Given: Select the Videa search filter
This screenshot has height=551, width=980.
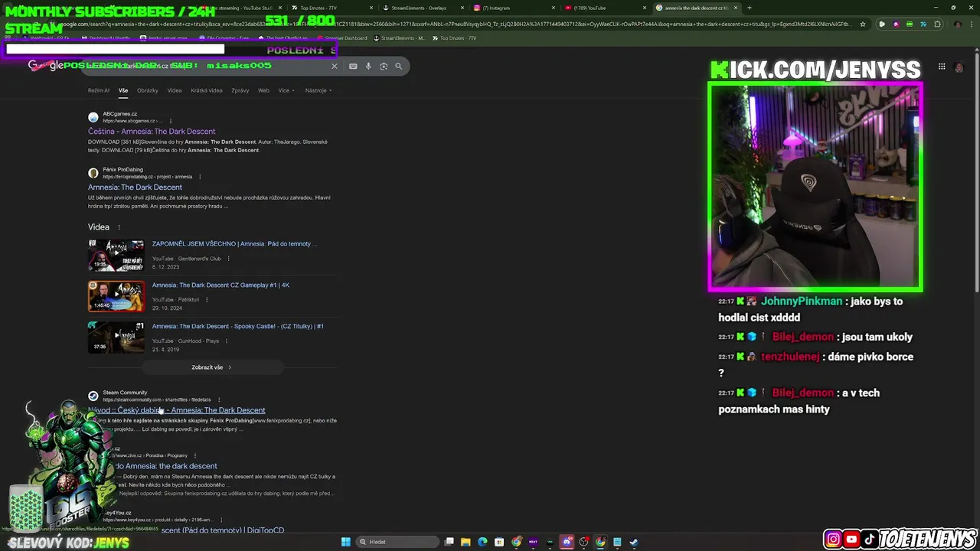Looking at the screenshot, I should pos(175,90).
